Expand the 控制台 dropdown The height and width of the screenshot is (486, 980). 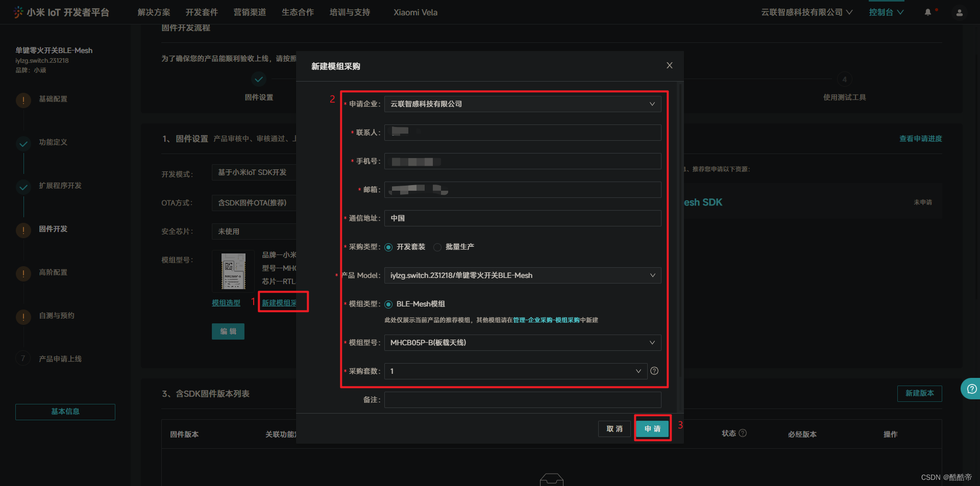[886, 12]
